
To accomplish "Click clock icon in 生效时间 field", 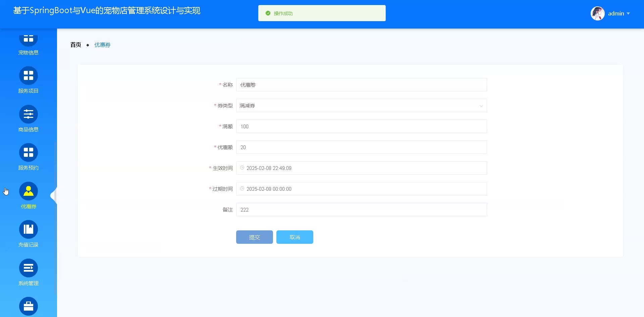I will (x=242, y=168).
